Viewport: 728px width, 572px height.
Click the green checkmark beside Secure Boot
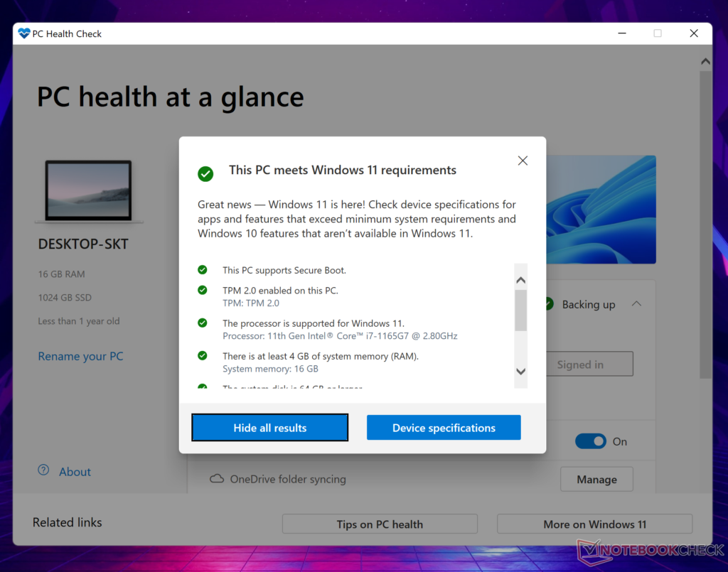(x=203, y=270)
